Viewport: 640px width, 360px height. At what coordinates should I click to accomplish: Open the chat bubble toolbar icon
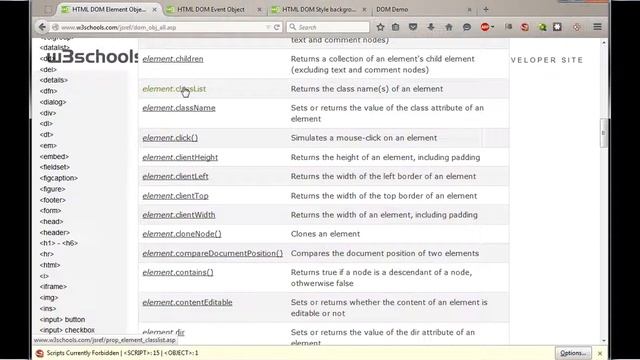[x=467, y=27]
